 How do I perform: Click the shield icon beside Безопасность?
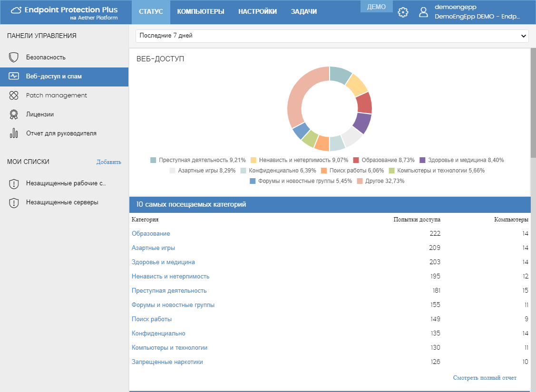(x=14, y=57)
